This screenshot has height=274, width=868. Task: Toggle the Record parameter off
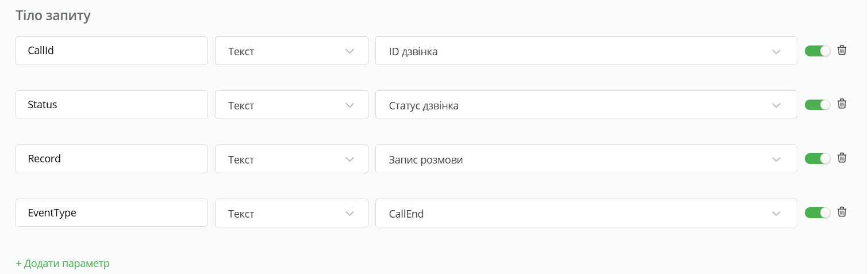817,159
